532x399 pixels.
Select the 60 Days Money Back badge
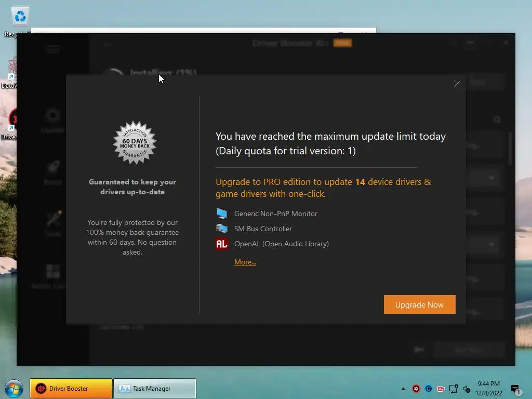pyautogui.click(x=135, y=142)
